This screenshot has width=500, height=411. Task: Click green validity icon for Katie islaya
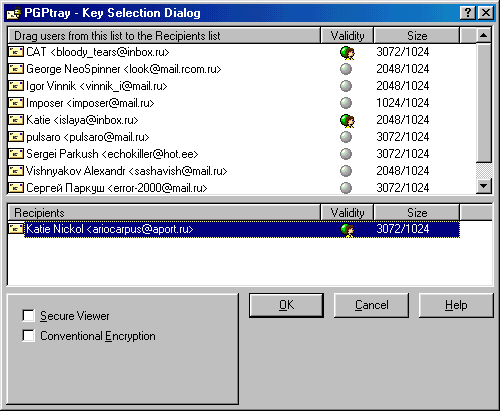[x=347, y=121]
